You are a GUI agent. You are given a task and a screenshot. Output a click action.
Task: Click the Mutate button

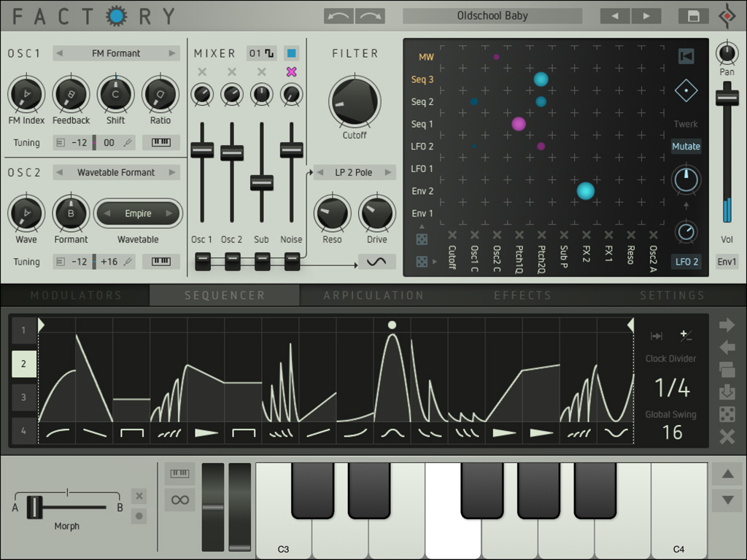tap(686, 146)
